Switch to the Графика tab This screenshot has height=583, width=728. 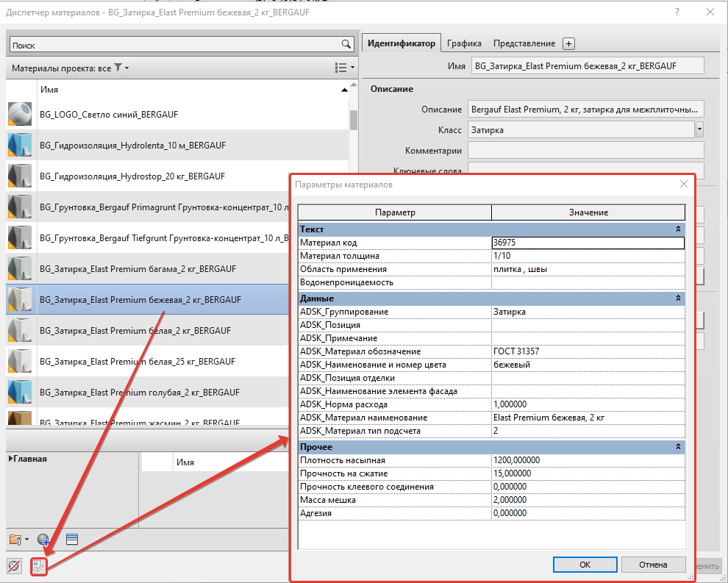coord(464,43)
